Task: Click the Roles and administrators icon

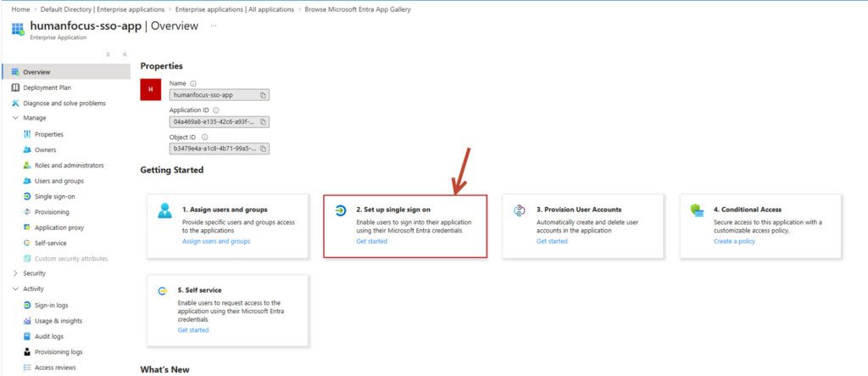Action: (x=27, y=166)
